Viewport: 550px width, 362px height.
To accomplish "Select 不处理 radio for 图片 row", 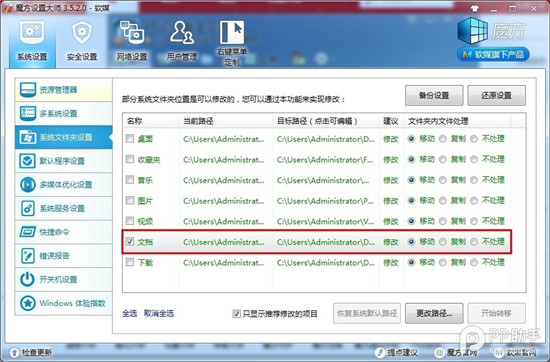I will [x=474, y=201].
